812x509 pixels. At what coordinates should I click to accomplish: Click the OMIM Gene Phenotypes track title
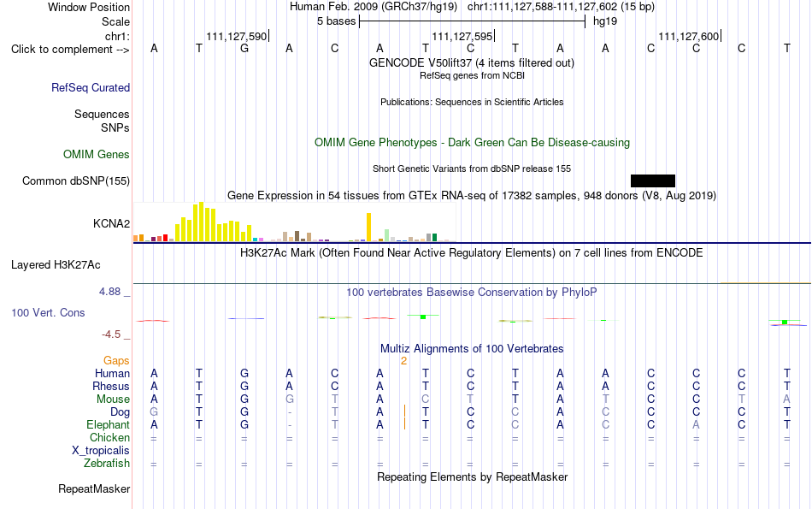pos(472,143)
